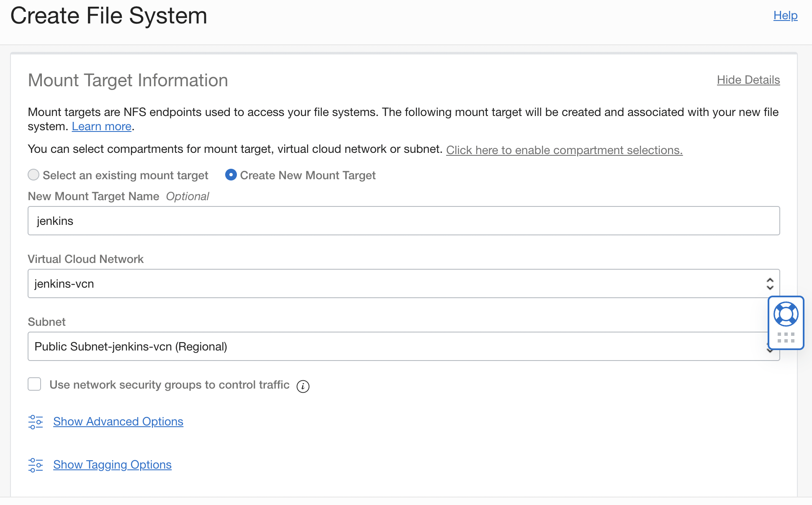Open the Help page
Viewport: 812px width, 505px height.
(x=785, y=15)
